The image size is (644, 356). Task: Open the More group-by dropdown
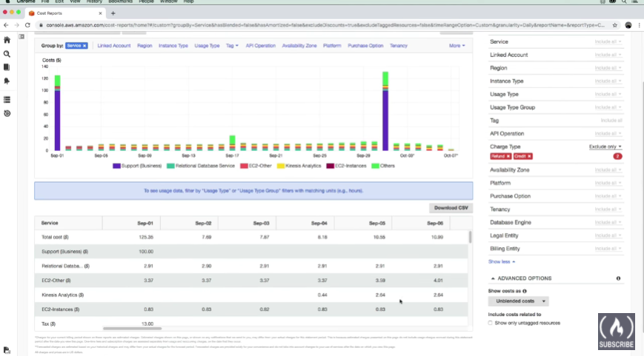(457, 46)
